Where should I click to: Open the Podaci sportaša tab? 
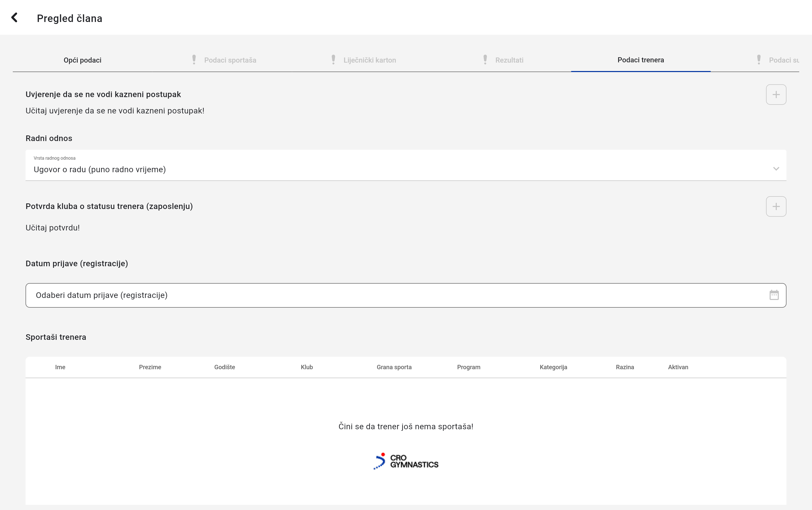coord(230,60)
